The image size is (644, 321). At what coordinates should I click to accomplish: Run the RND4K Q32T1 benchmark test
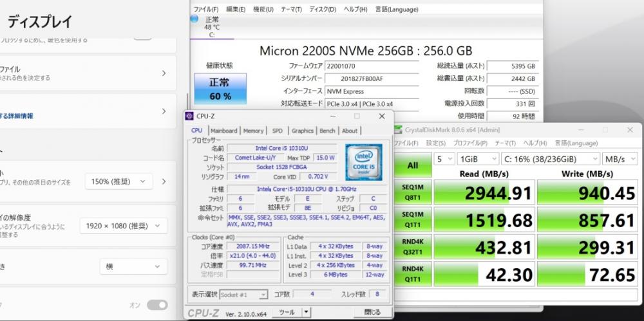[x=413, y=247]
